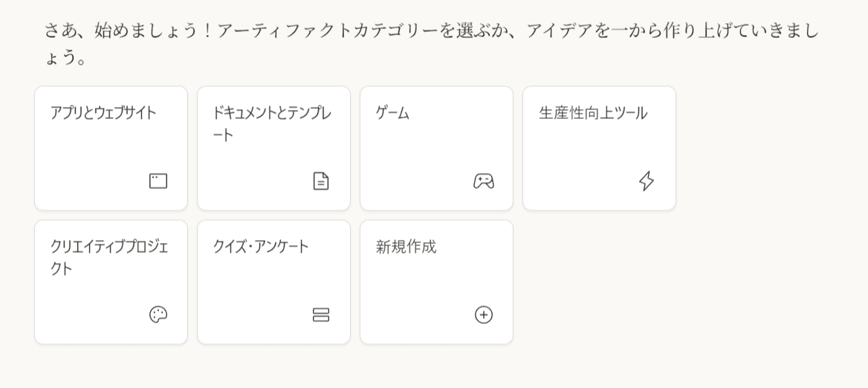Screen dimensions: 868x388
Task: Click the document page icon
Action: point(321,181)
